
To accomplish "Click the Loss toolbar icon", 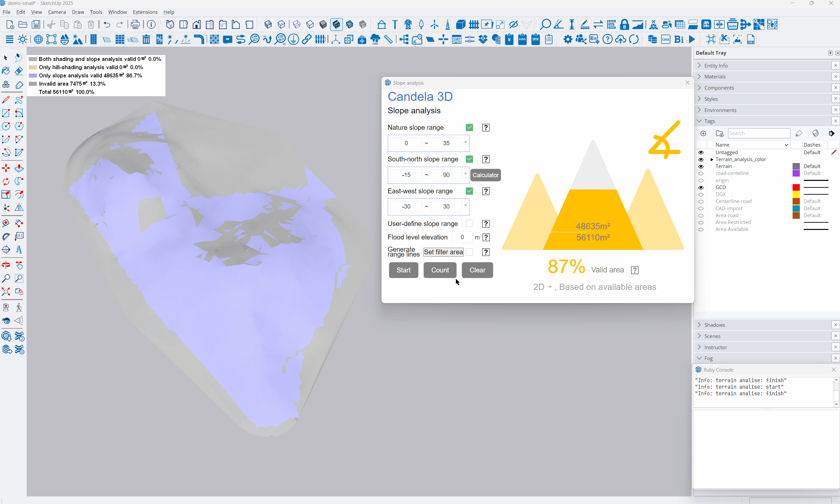I will pyautogui.click(x=665, y=40).
